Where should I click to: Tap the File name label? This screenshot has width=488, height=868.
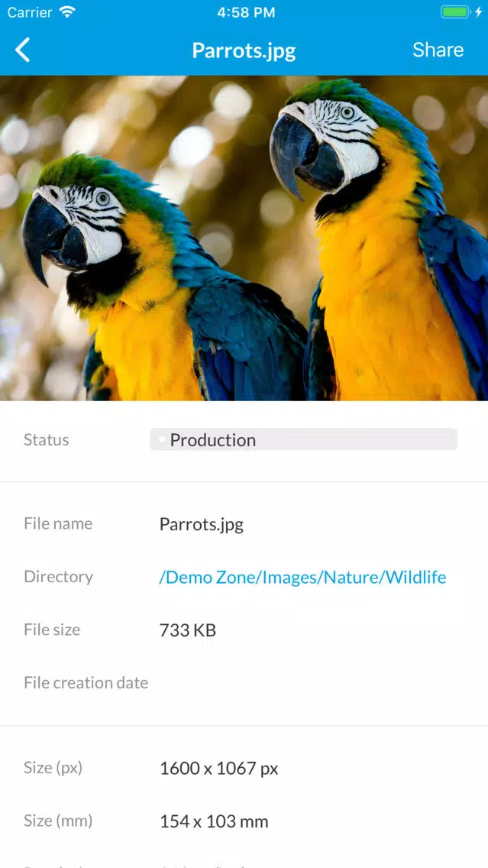[x=58, y=523]
